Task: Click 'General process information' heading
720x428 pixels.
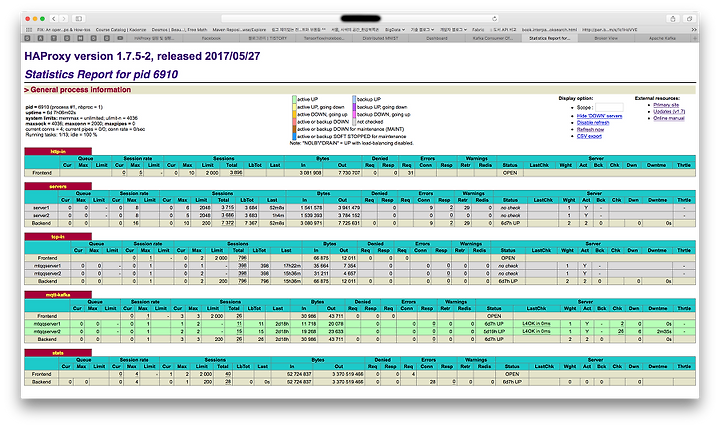Action: [78, 90]
